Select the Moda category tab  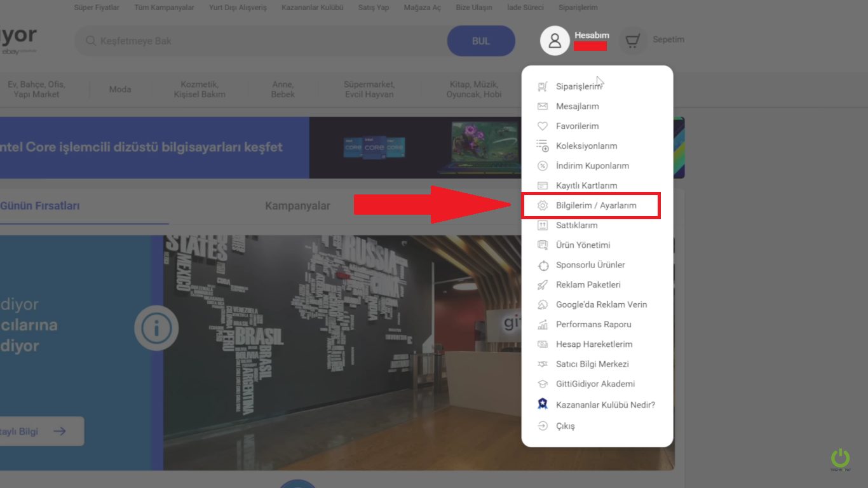(119, 89)
